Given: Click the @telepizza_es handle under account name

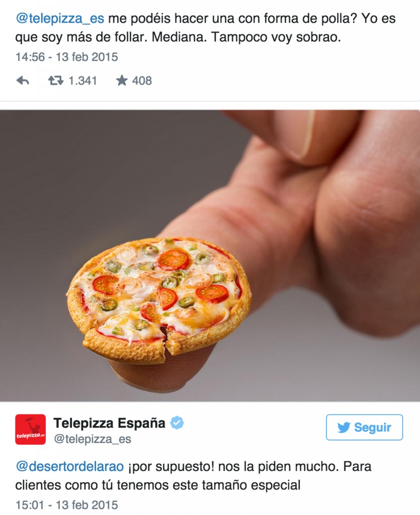Looking at the screenshot, I should 92,439.
